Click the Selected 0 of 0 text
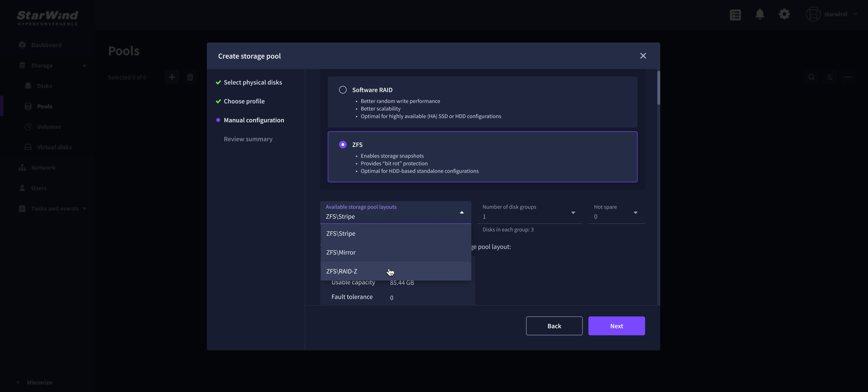Image resolution: width=868 pixels, height=392 pixels. click(127, 77)
